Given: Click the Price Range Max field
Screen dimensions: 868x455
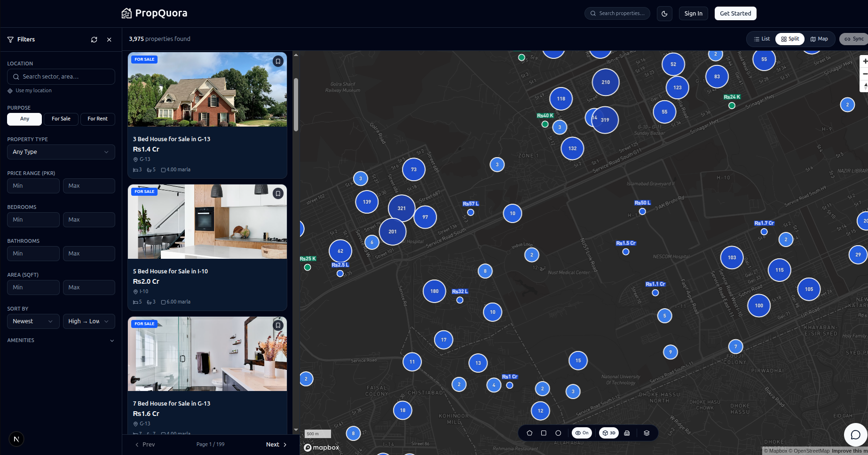Looking at the screenshot, I should tap(89, 186).
